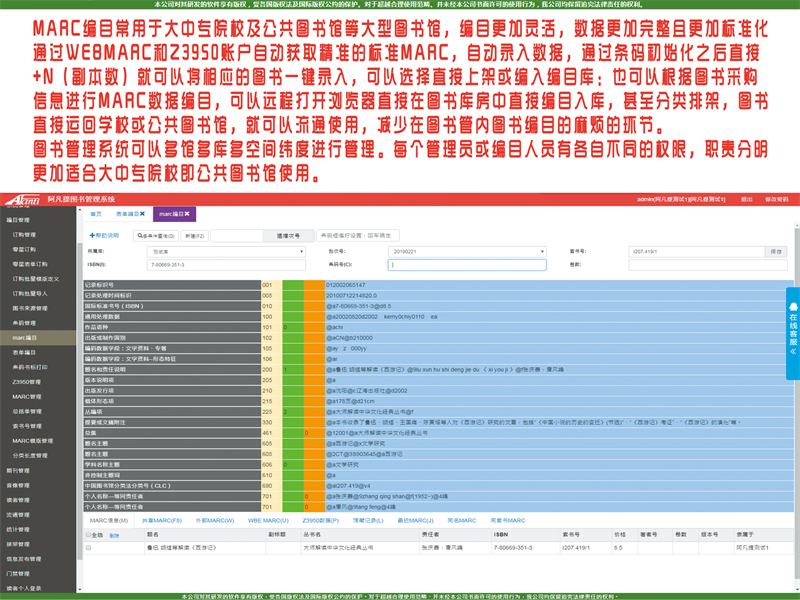Viewport: 800px width, 600px height.
Task: Click into the 条码号(C) input field
Action: [467, 265]
